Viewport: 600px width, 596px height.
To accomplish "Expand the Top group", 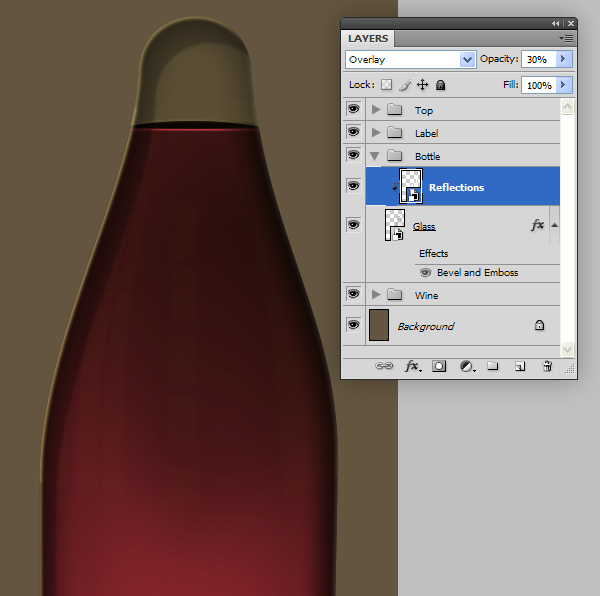I will [376, 110].
